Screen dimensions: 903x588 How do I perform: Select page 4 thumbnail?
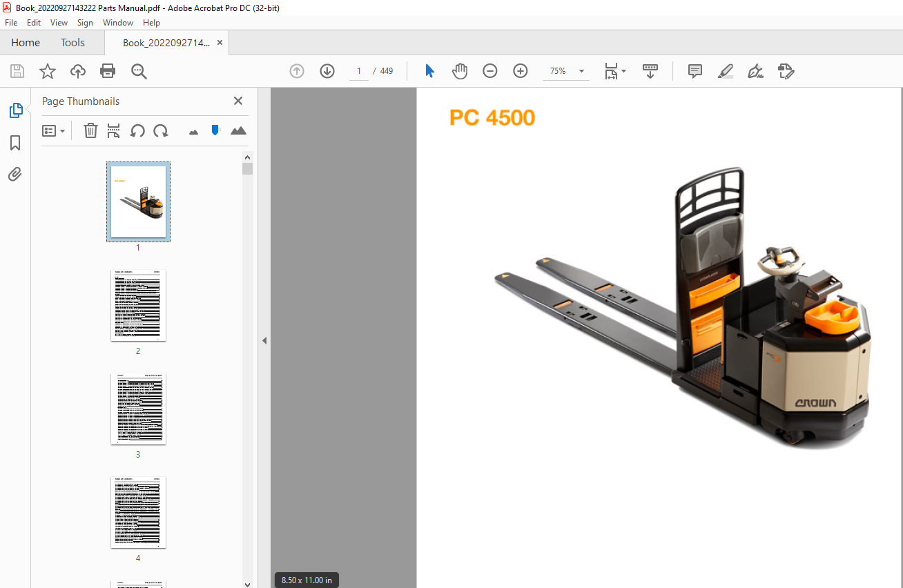pos(138,512)
